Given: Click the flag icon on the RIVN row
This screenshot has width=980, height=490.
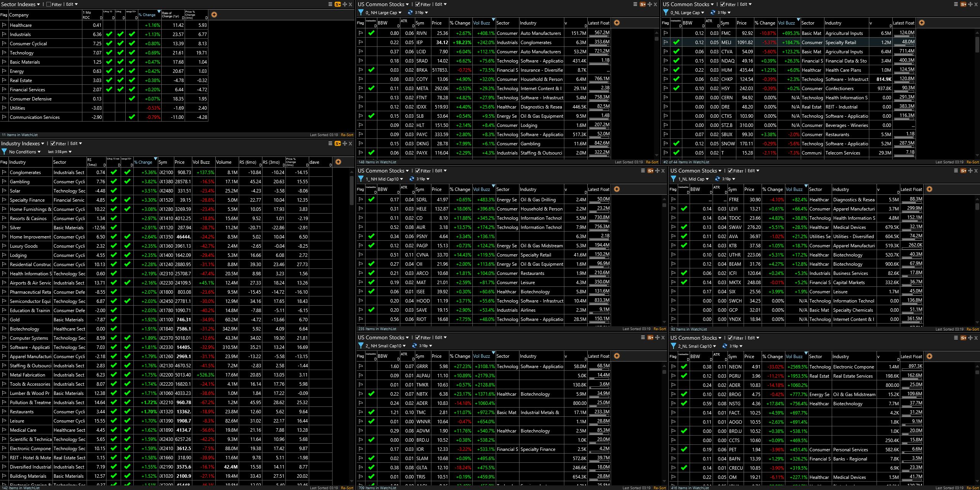Looking at the screenshot, I should [361, 33].
